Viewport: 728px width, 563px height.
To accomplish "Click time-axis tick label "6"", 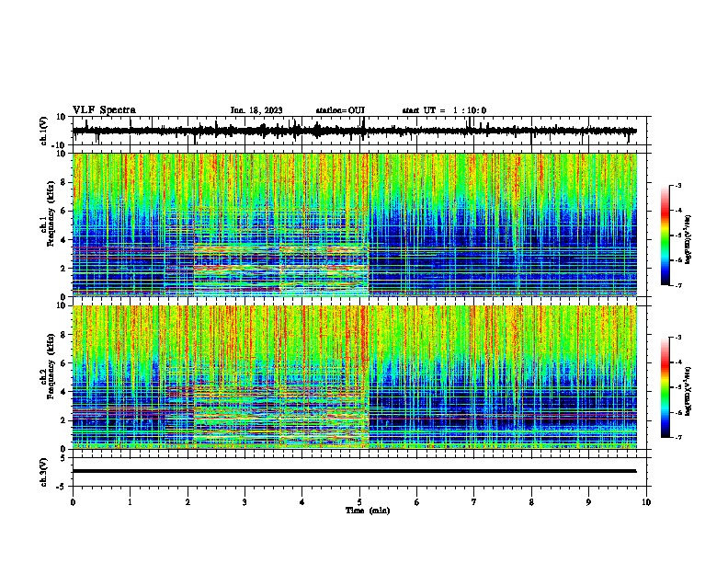I will pos(417,502).
